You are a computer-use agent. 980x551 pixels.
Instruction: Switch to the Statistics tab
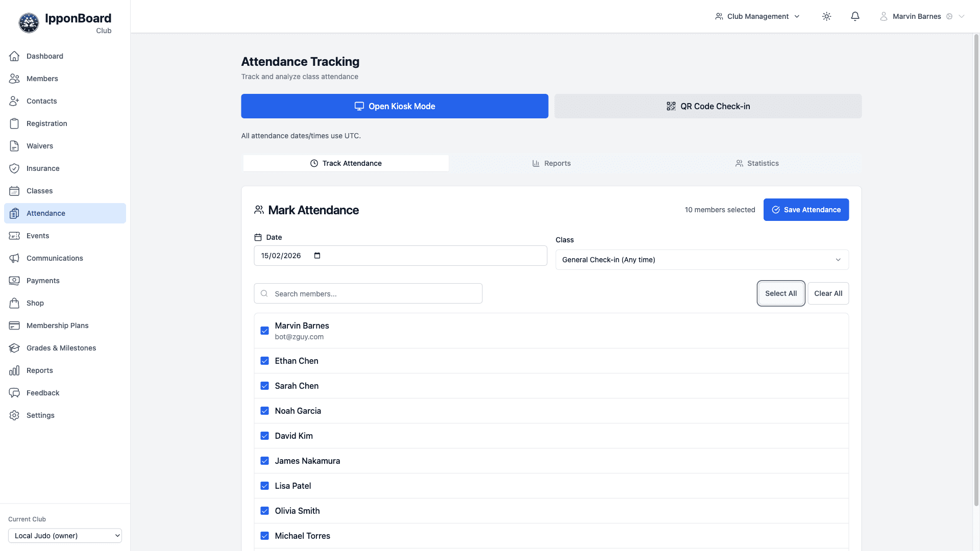(x=757, y=163)
